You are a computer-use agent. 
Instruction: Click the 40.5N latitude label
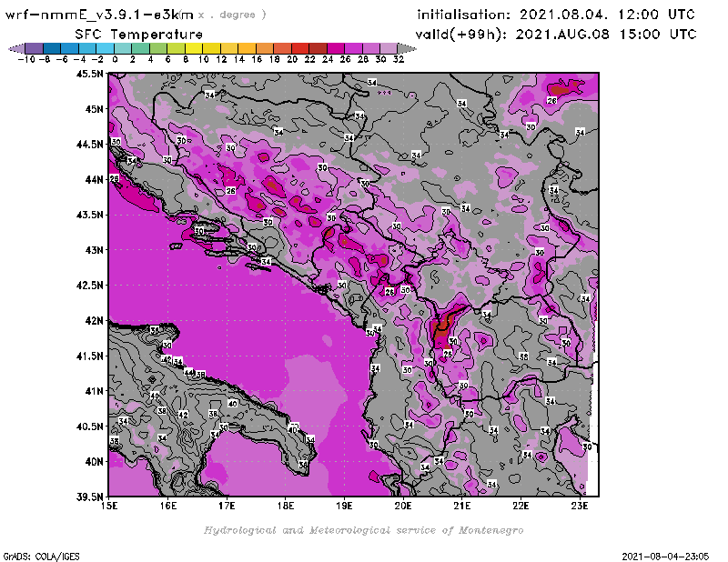tap(89, 427)
